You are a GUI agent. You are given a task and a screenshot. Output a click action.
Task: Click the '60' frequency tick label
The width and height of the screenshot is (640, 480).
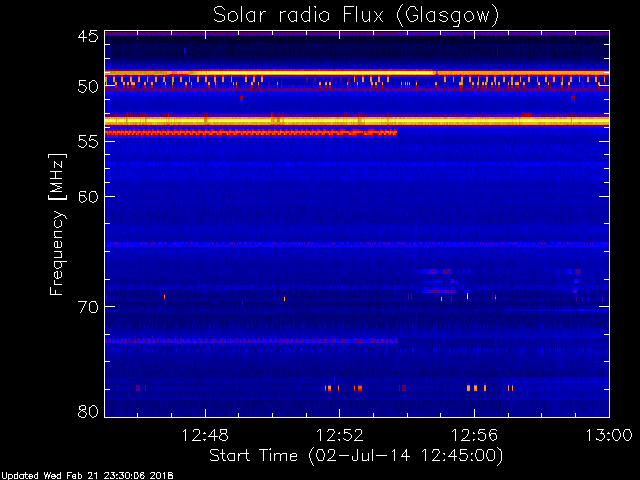click(88, 197)
